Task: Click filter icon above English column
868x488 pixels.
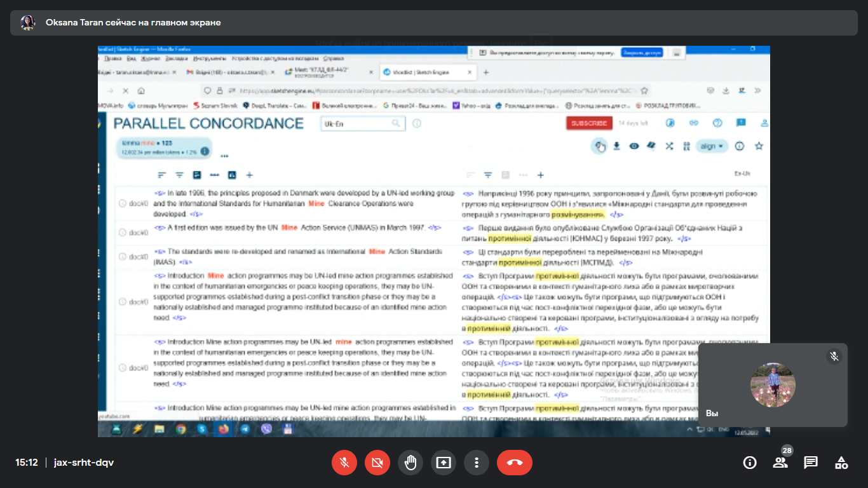Action: [x=180, y=175]
